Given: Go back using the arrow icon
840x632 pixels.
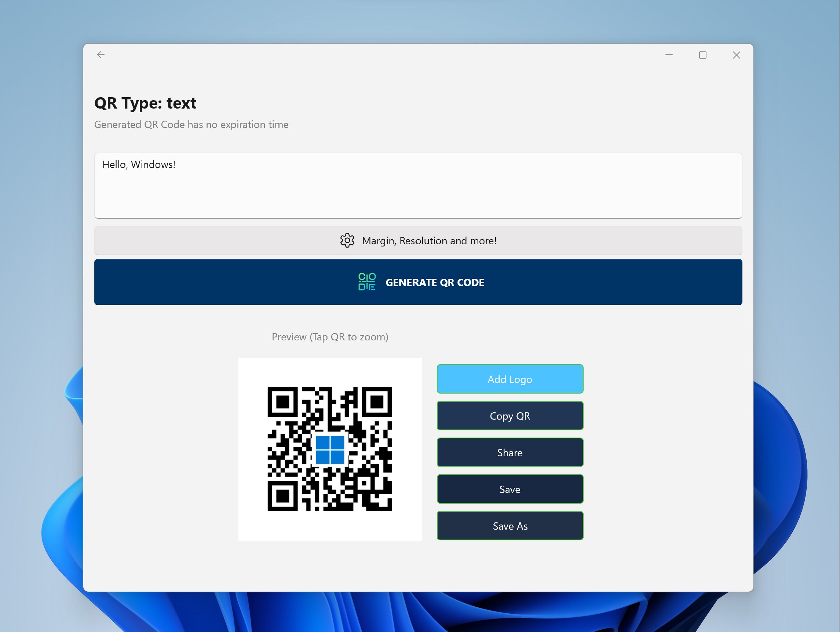Looking at the screenshot, I should tap(101, 55).
